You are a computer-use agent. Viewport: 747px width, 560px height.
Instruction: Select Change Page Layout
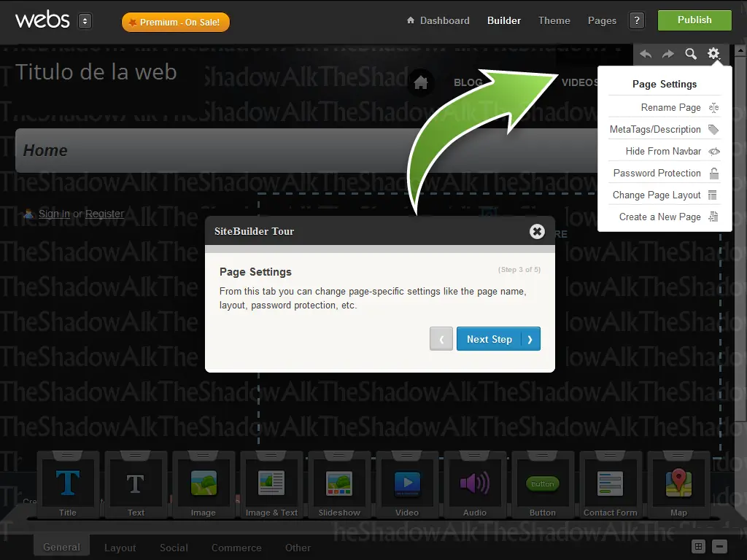click(665, 195)
